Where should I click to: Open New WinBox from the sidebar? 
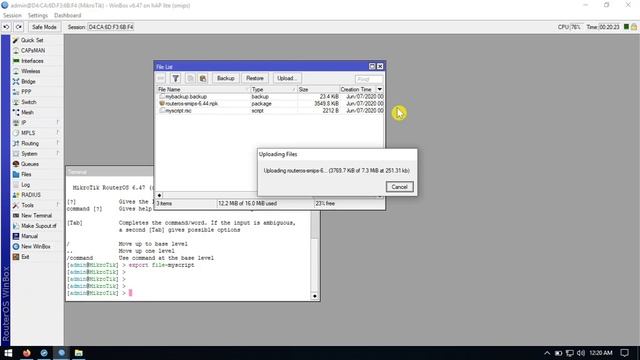(x=36, y=247)
